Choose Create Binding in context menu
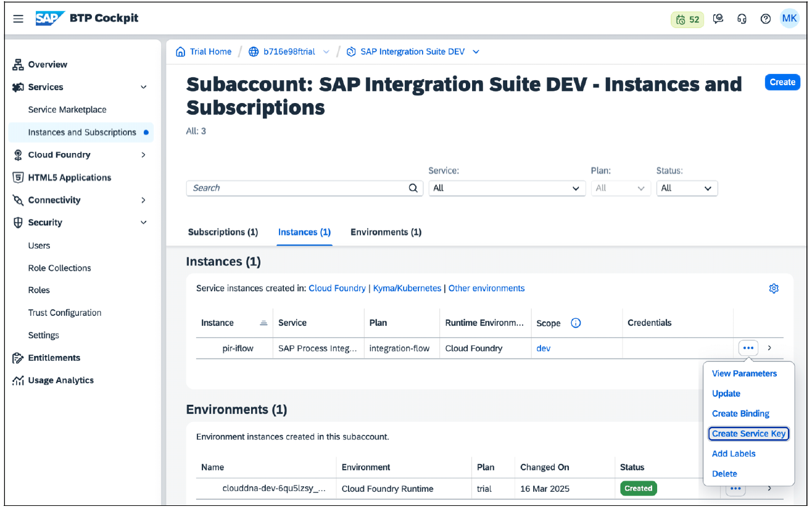 pyautogui.click(x=740, y=413)
